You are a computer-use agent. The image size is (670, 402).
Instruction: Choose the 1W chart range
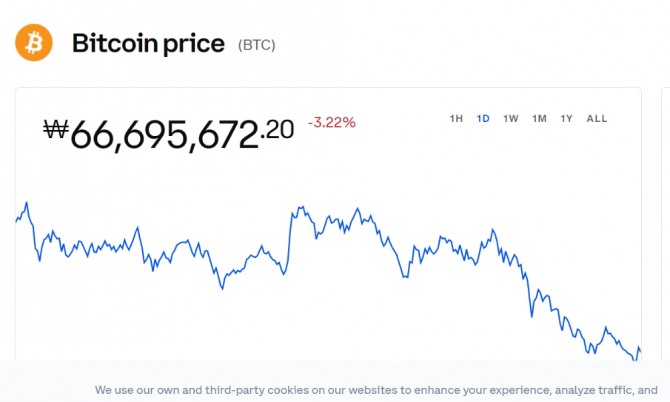(511, 119)
